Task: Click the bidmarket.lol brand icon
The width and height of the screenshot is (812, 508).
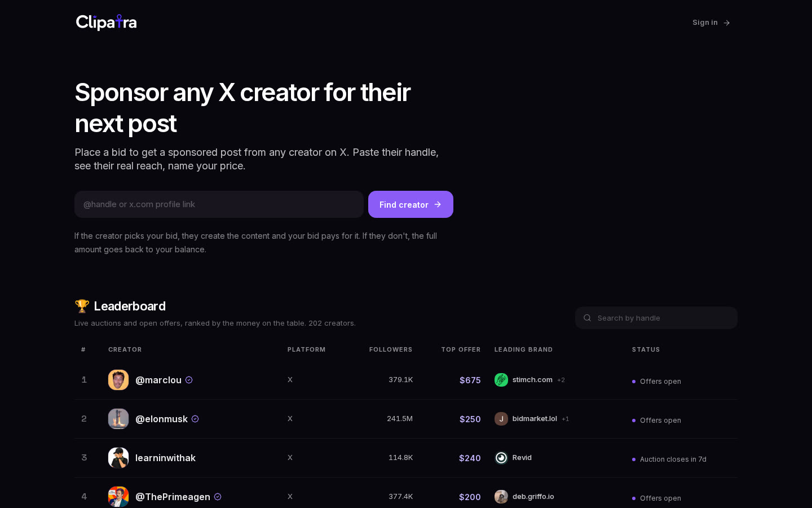Action: [x=501, y=419]
